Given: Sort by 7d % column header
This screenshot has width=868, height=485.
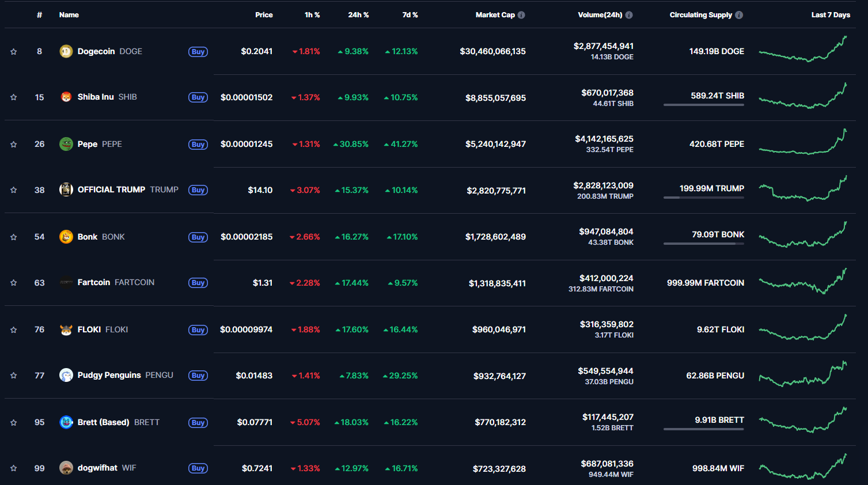Looking at the screenshot, I should tap(410, 15).
